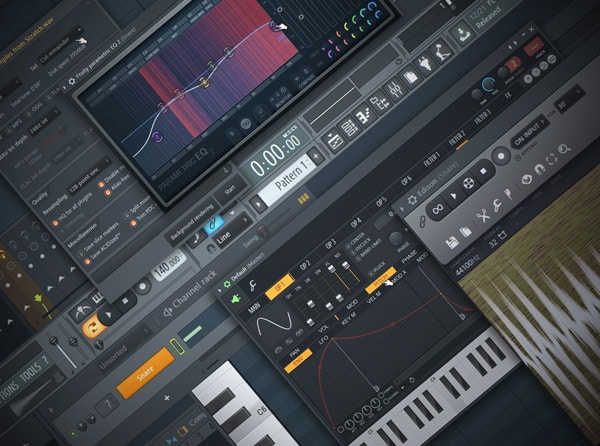Click Edison's infinity loop button
This screenshot has height=446, width=600.
437,209
